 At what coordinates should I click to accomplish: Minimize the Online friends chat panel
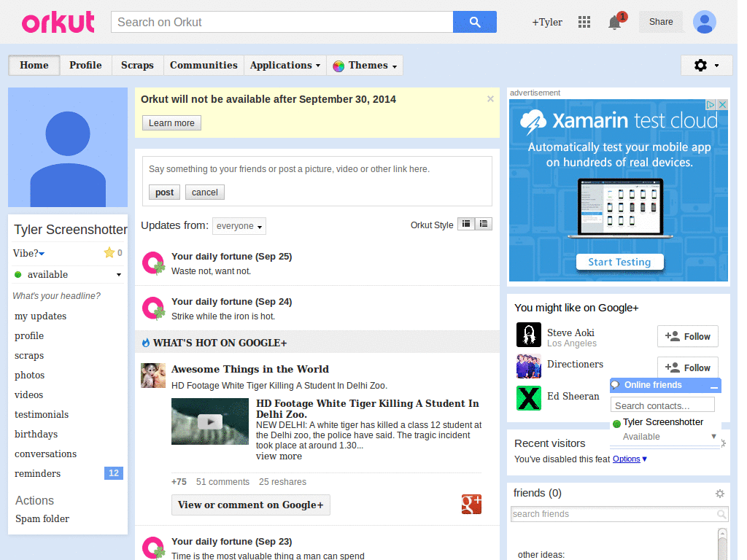click(x=713, y=385)
